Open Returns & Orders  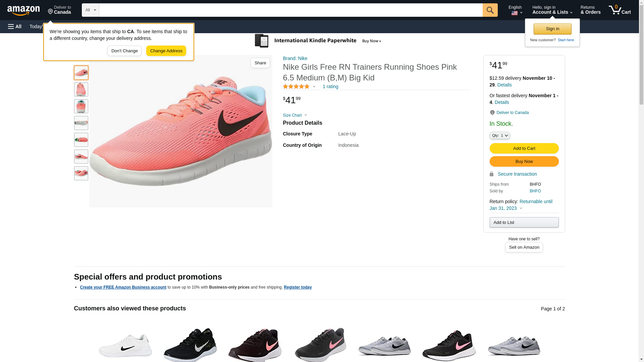[x=590, y=10]
